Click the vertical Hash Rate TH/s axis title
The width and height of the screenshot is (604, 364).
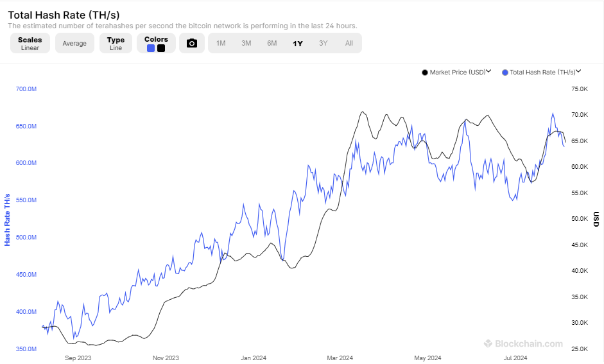coord(8,219)
